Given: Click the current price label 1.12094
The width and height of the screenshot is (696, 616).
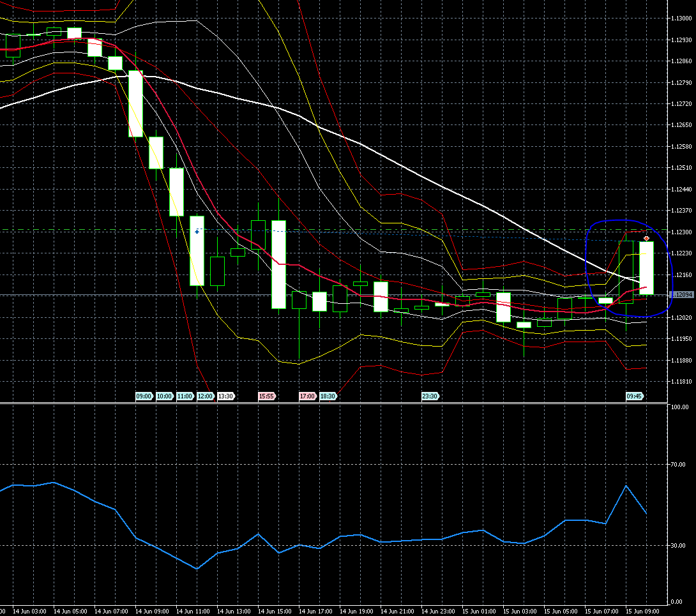Looking at the screenshot, I should pos(681,295).
